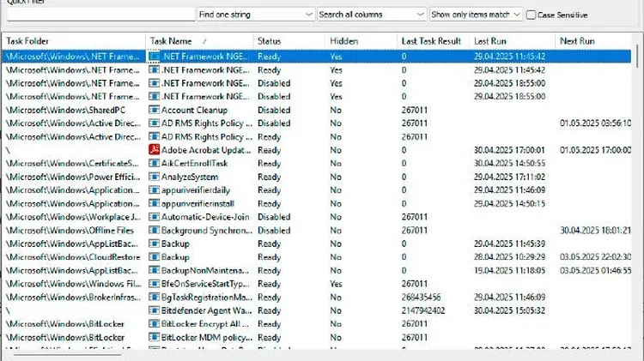Open the 'Find one string' dropdown
Viewport: 644px width, 361px height.
pos(256,15)
